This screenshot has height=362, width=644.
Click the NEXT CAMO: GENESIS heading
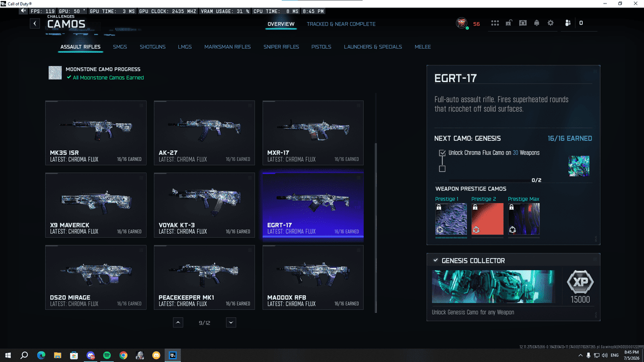pyautogui.click(x=467, y=138)
